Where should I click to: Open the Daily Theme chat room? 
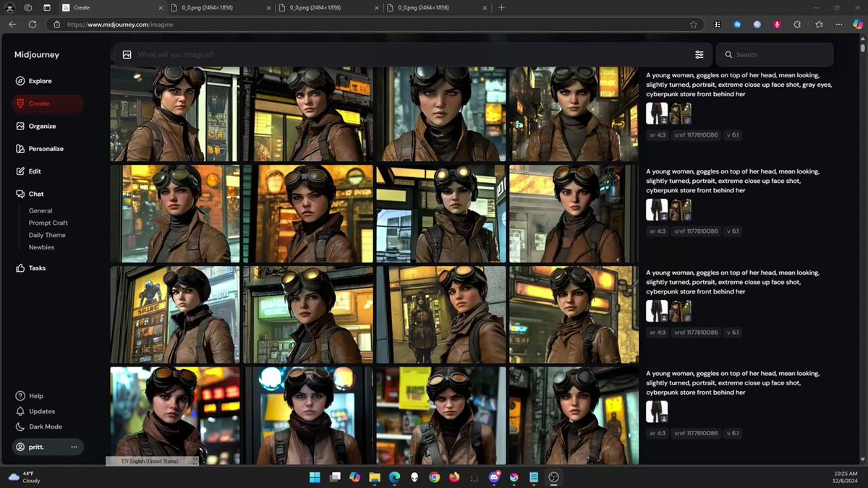click(x=47, y=235)
